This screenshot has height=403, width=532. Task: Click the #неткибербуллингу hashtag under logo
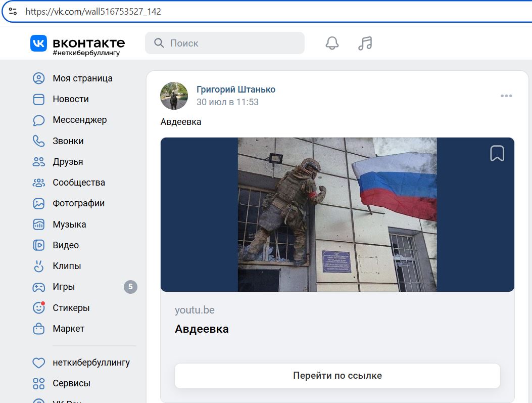click(x=86, y=53)
